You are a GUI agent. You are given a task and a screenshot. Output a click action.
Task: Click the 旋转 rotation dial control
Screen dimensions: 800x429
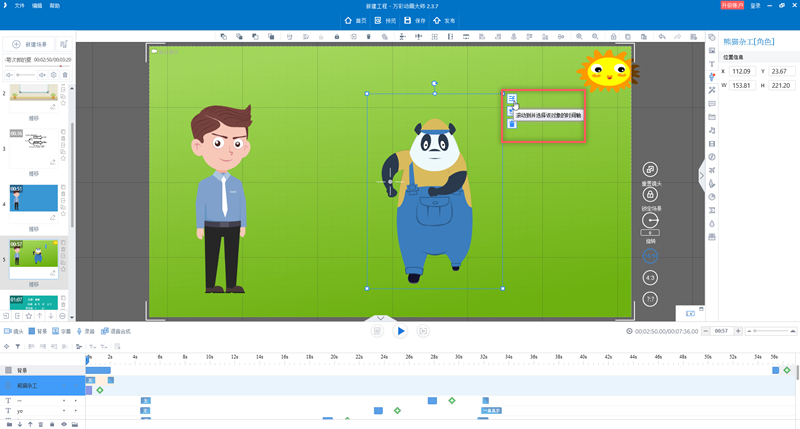coord(650,220)
